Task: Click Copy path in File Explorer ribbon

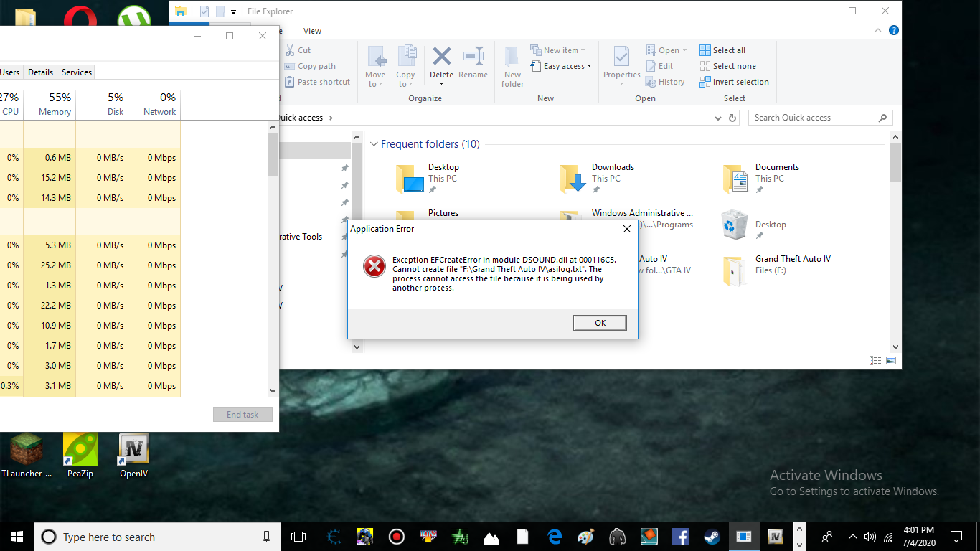Action: tap(310, 66)
